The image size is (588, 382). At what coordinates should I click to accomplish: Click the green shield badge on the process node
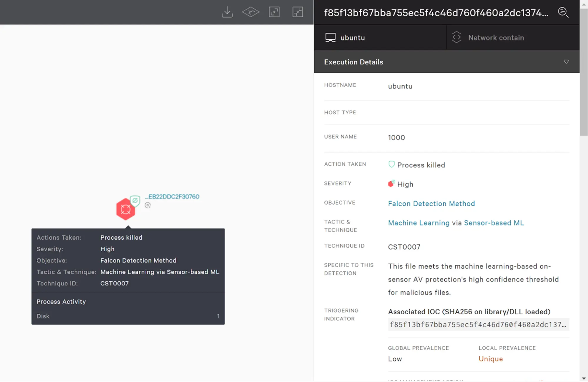point(135,201)
